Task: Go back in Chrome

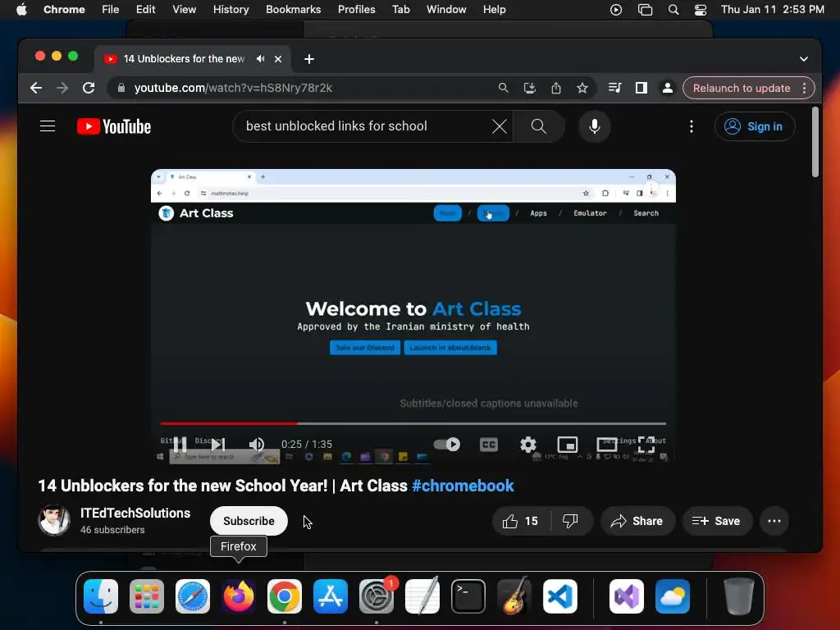Action: [x=36, y=88]
